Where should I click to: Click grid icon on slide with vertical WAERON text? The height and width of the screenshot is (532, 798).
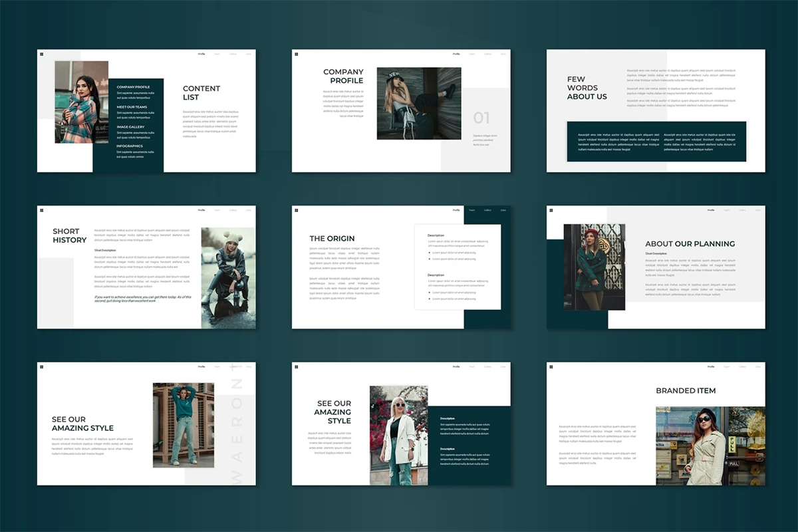[x=41, y=366]
